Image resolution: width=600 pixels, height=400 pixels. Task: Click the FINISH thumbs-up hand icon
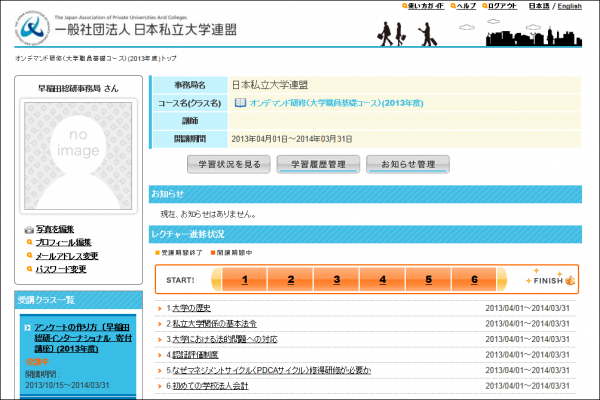click(x=570, y=281)
